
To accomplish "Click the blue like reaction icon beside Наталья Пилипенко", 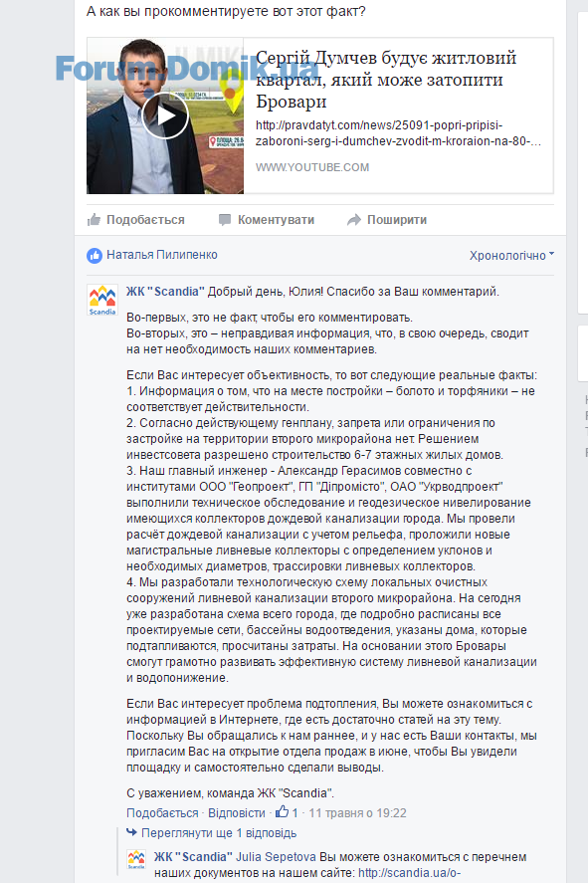I will (94, 256).
